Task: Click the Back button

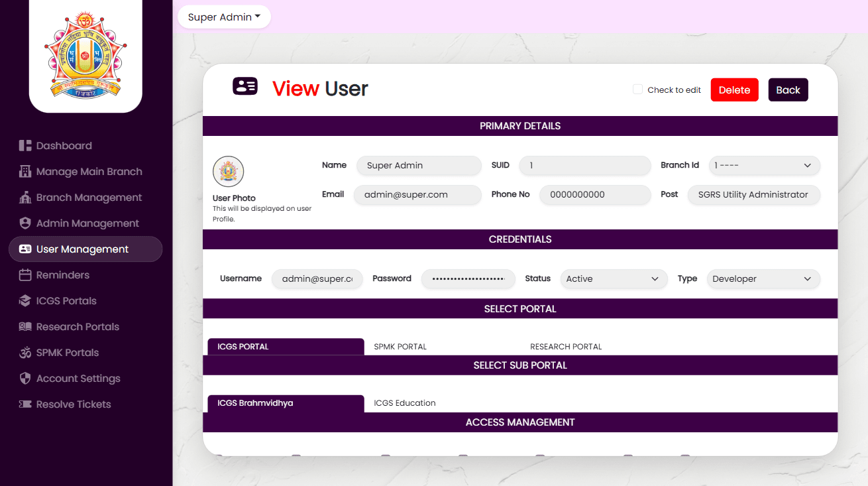Action: (x=788, y=90)
